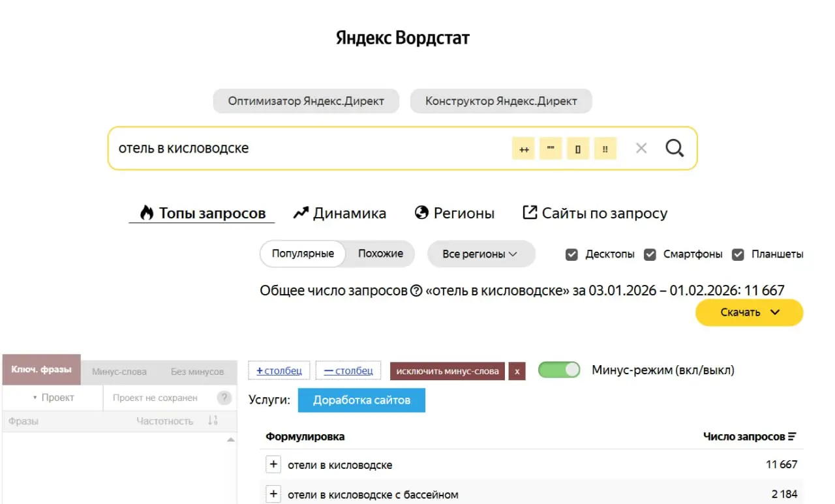Click the frequency sort icon in Фразы header

(213, 421)
